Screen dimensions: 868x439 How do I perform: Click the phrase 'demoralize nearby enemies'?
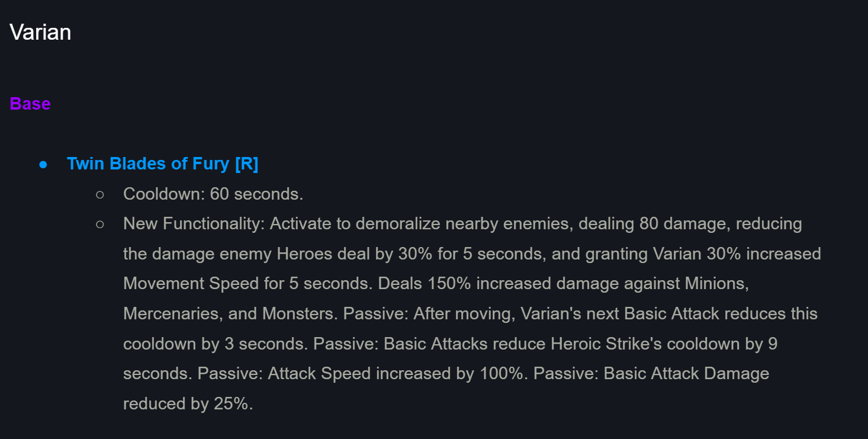coord(464,224)
